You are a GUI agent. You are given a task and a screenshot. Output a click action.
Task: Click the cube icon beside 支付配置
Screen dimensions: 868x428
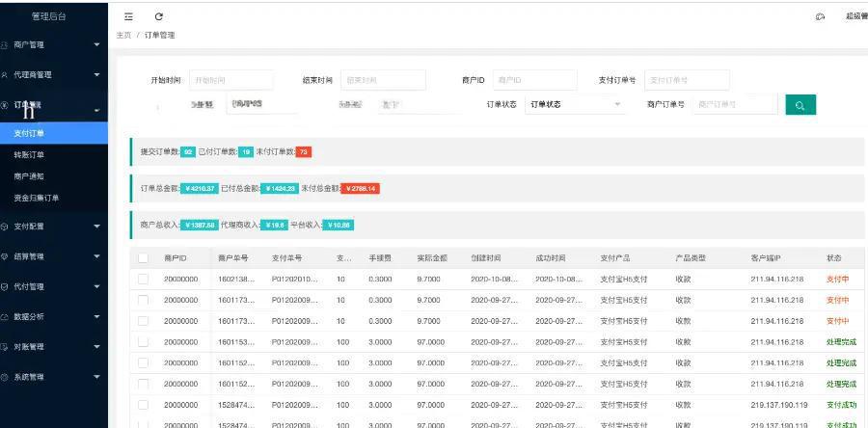pyautogui.click(x=5, y=227)
